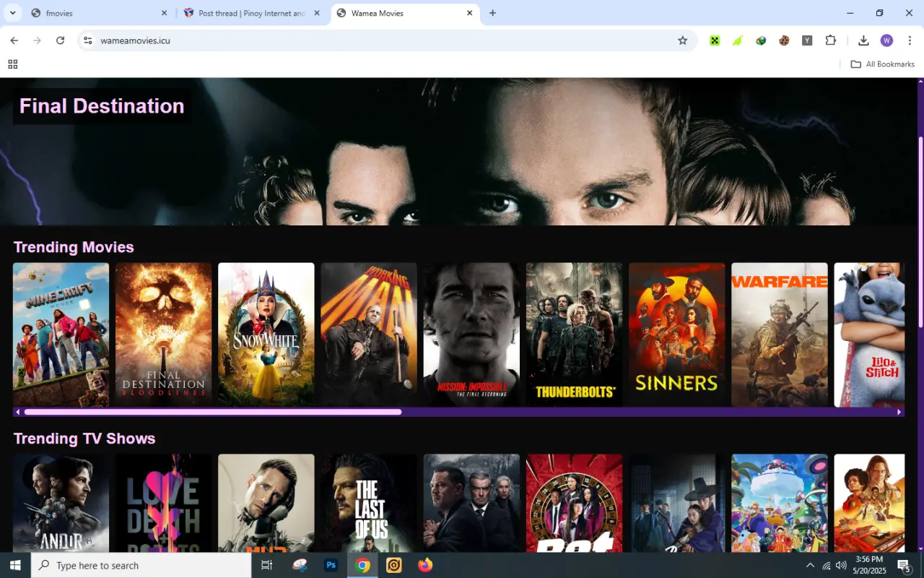Close the Wamea Movies tab

click(469, 13)
